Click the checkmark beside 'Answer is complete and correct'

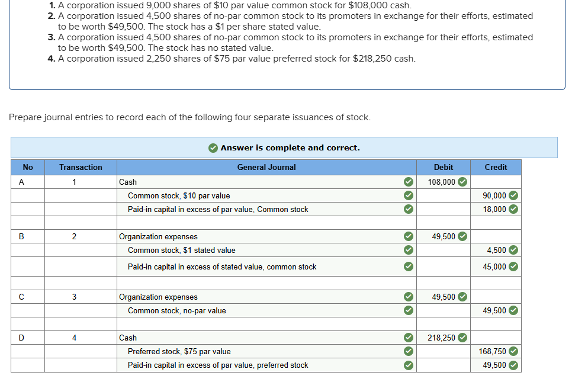pyautogui.click(x=213, y=148)
